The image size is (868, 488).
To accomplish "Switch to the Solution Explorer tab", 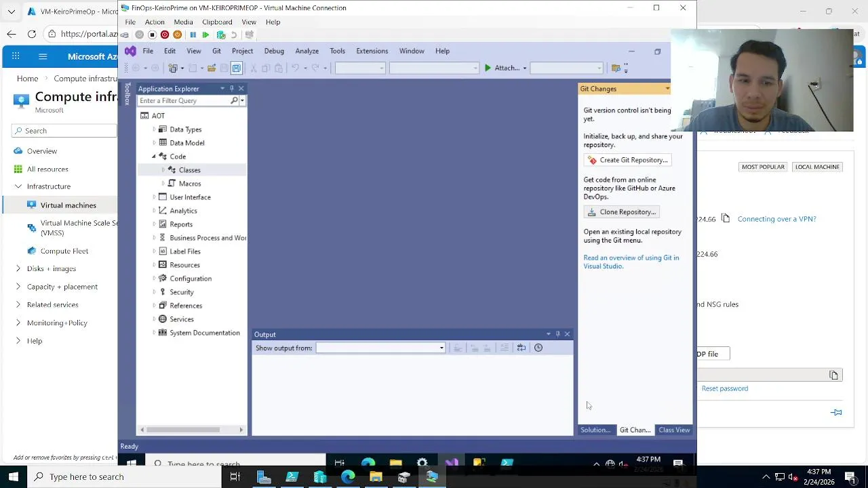I will [595, 430].
